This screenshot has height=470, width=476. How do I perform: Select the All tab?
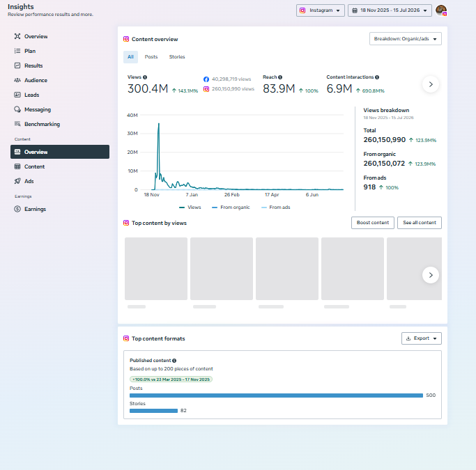(x=130, y=57)
